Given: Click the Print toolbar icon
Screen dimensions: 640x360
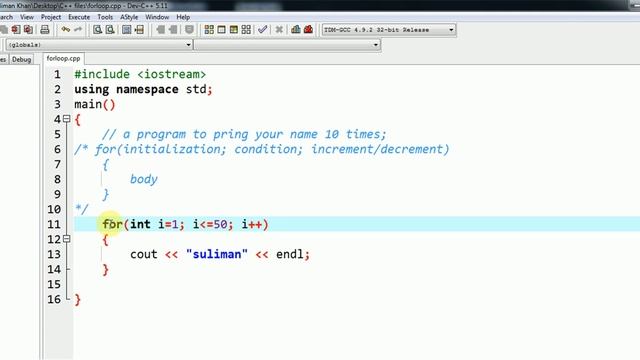Looking at the screenshot, I should [45, 29].
